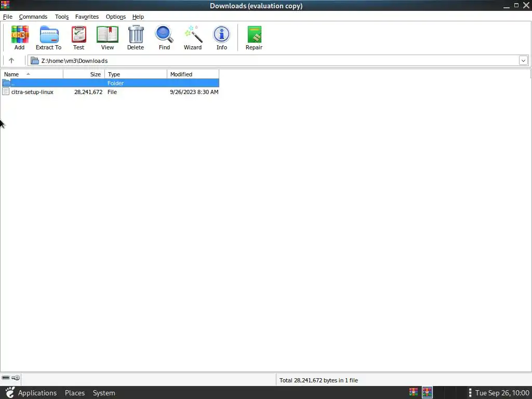Open the File menu
The width and height of the screenshot is (532, 399).
pos(7,17)
